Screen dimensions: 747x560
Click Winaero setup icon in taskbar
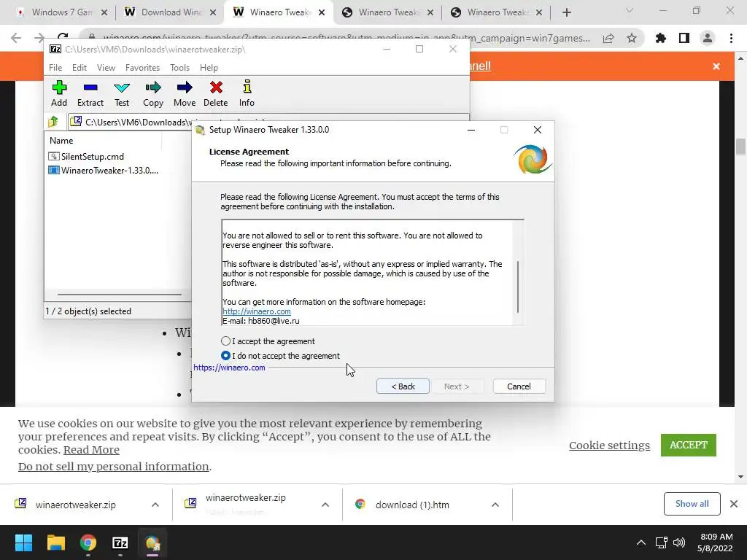[x=152, y=542]
